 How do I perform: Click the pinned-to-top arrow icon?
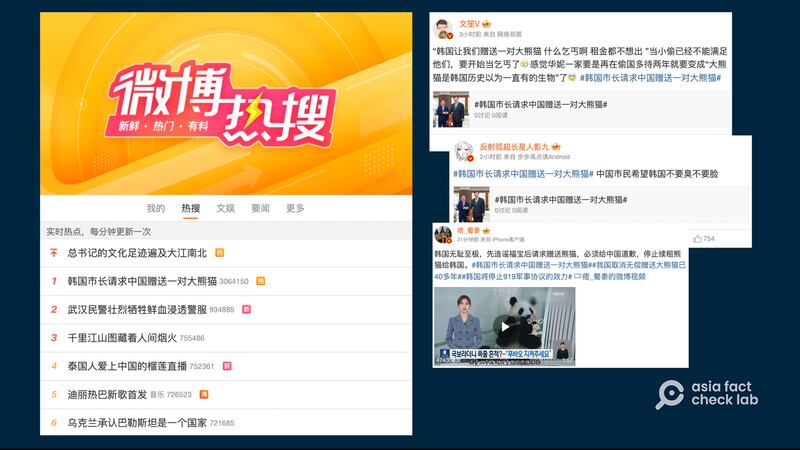tap(54, 253)
